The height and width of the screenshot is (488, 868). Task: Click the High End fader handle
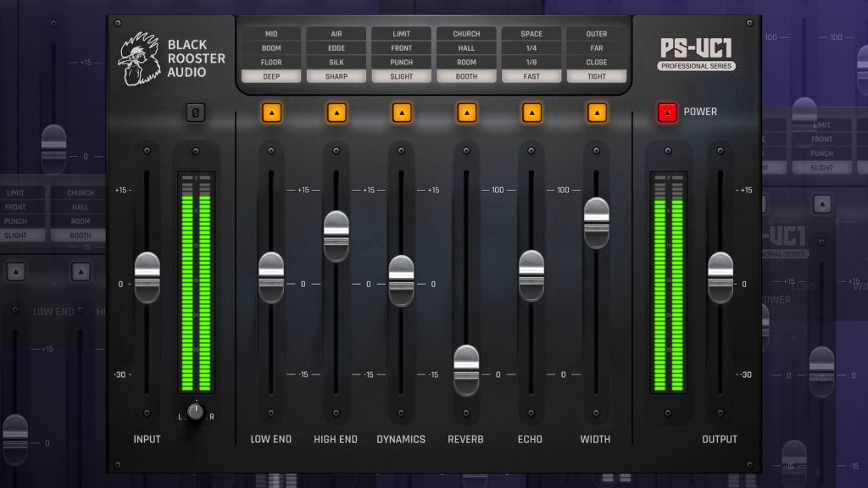337,236
